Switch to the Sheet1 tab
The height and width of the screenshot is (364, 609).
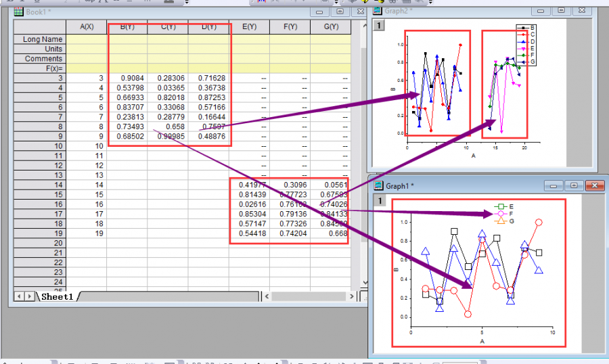(x=57, y=296)
